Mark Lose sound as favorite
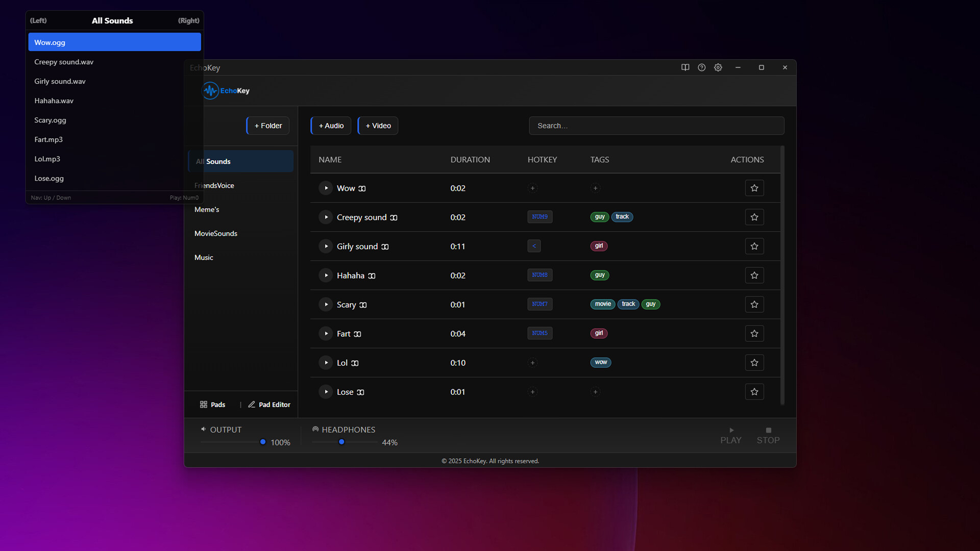 tap(754, 392)
